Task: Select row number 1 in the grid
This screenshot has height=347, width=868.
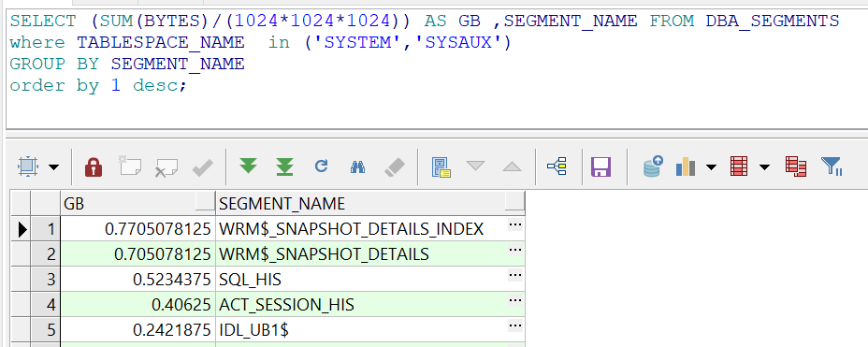Action: [x=46, y=228]
